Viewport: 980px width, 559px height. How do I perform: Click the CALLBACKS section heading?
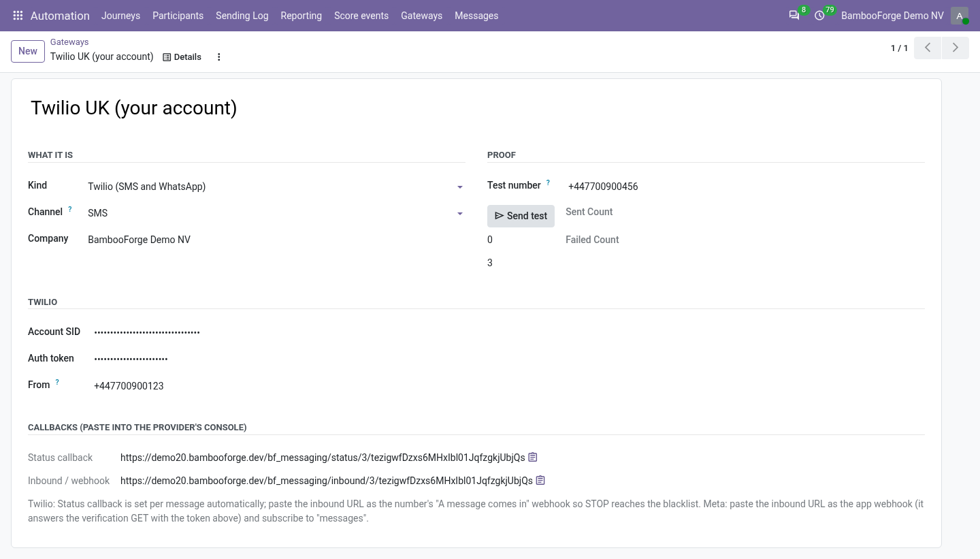137,428
